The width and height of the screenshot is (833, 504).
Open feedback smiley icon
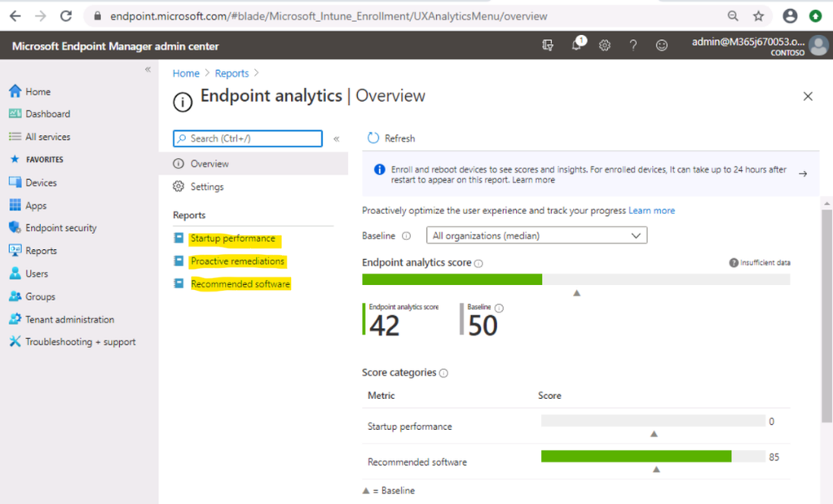661,45
